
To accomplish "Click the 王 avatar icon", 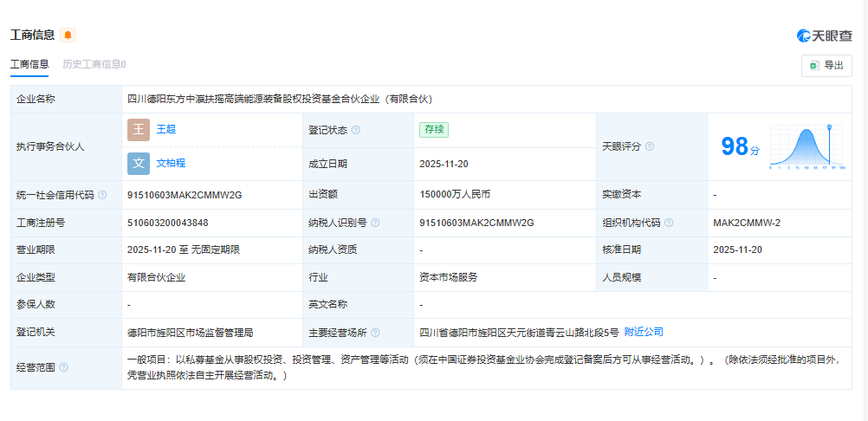I will click(139, 130).
